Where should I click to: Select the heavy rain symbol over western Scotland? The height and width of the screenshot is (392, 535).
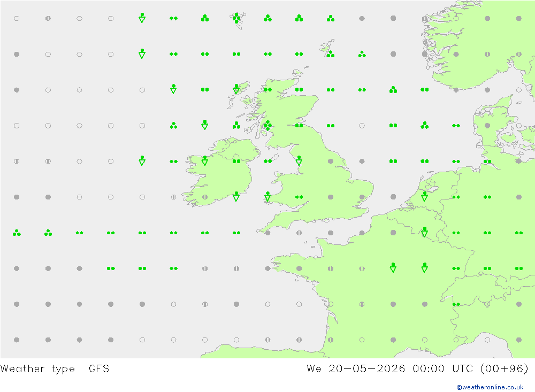[x=267, y=125]
